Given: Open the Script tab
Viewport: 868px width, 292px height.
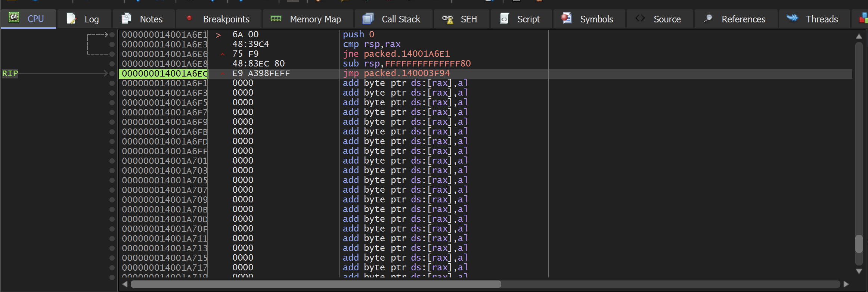Looking at the screenshot, I should [x=521, y=19].
